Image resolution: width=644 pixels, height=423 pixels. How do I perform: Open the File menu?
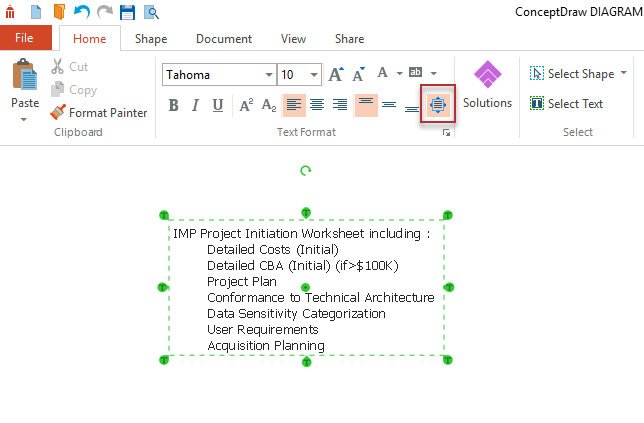click(25, 39)
